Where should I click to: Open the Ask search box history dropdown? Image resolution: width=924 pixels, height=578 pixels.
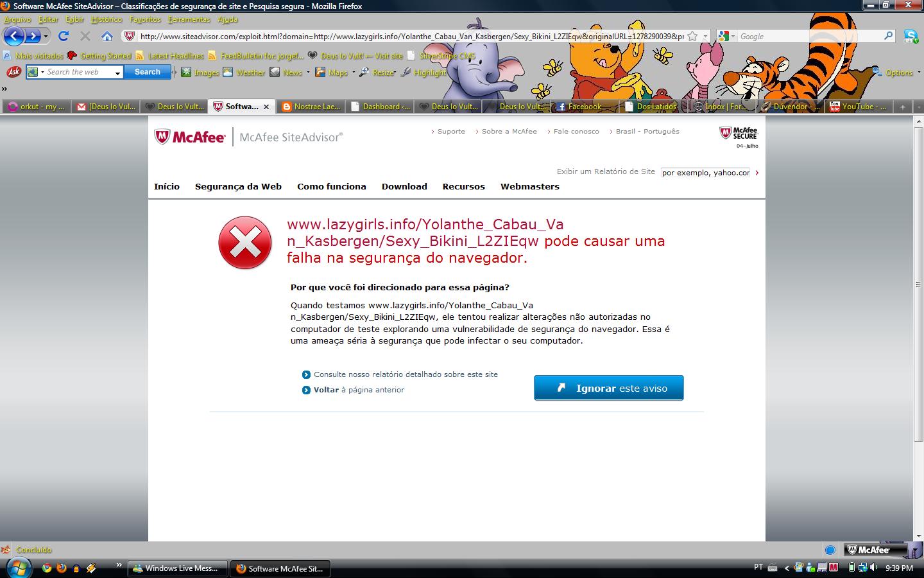117,73
